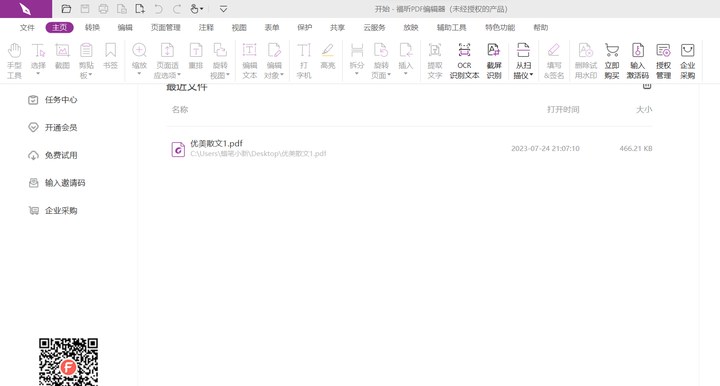Image resolution: width=720 pixels, height=386 pixels.
Task: Click the 名称 column header
Action: point(180,109)
